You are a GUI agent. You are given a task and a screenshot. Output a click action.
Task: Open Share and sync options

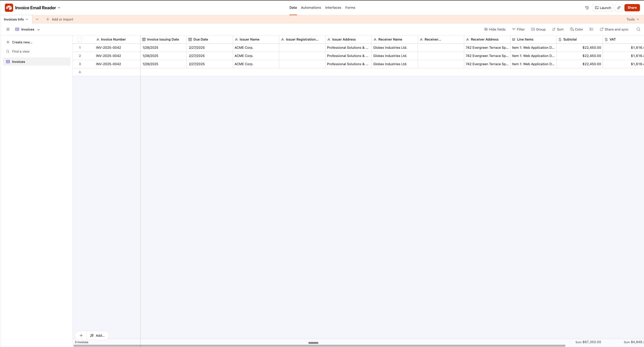click(x=614, y=30)
